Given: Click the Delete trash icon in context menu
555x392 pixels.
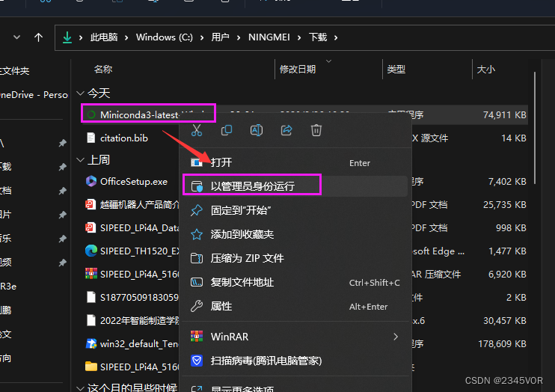Looking at the screenshot, I should coord(316,130).
